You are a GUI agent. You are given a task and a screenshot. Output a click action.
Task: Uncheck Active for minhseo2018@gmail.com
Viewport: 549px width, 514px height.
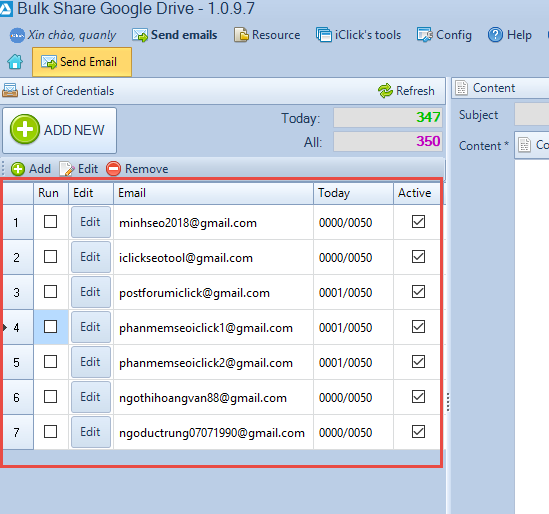click(x=418, y=222)
